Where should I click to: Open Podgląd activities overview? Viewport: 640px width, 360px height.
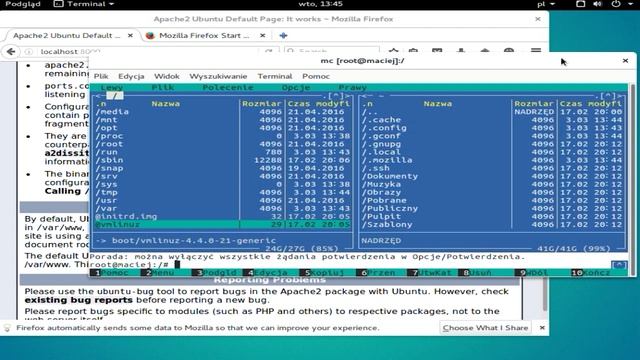[23, 4]
